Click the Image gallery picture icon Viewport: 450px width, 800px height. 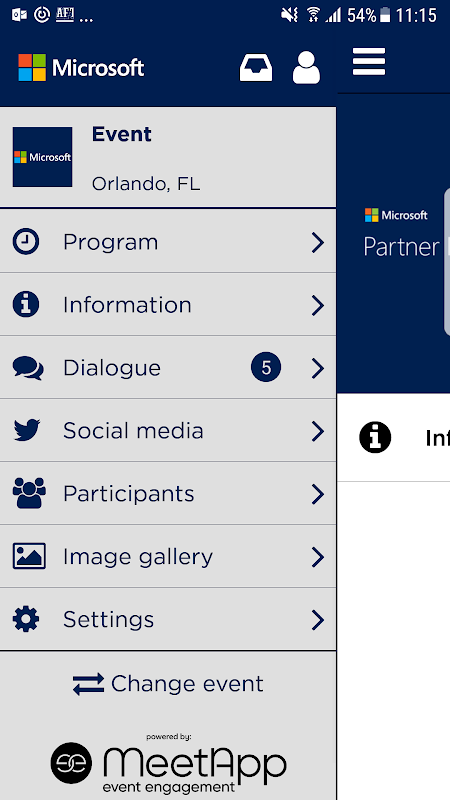pyautogui.click(x=29, y=556)
